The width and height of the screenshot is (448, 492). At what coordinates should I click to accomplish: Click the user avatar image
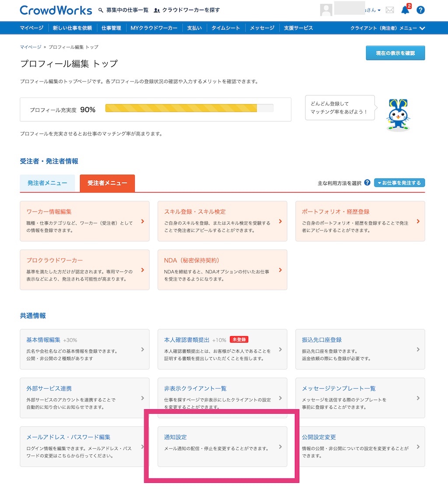click(325, 9)
